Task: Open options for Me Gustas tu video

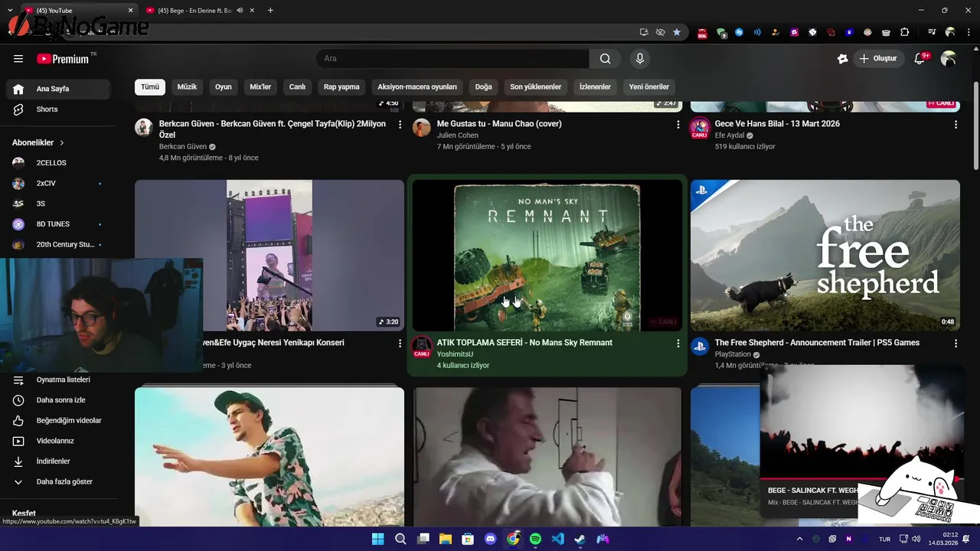Action: point(678,124)
